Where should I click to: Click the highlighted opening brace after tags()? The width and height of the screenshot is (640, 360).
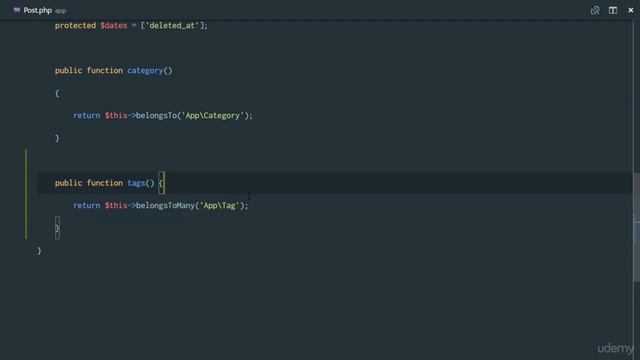click(x=162, y=183)
